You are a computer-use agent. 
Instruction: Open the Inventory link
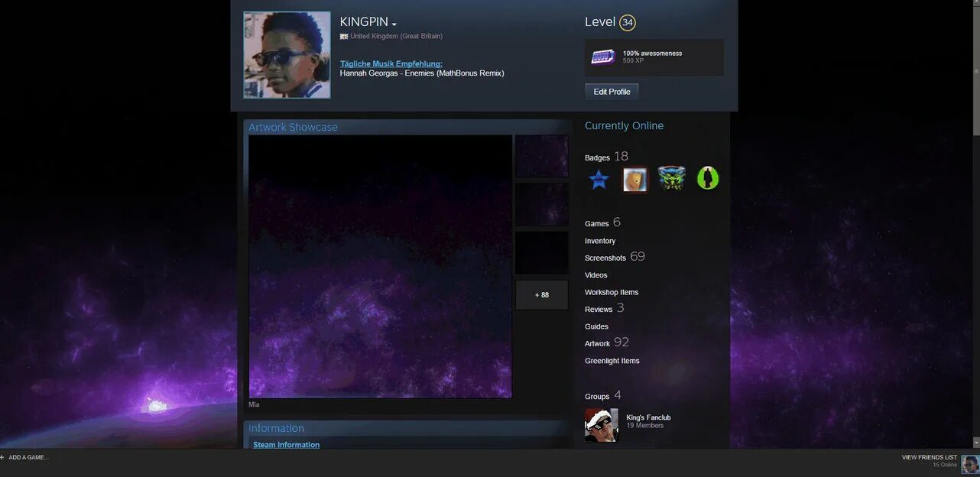[x=600, y=241]
